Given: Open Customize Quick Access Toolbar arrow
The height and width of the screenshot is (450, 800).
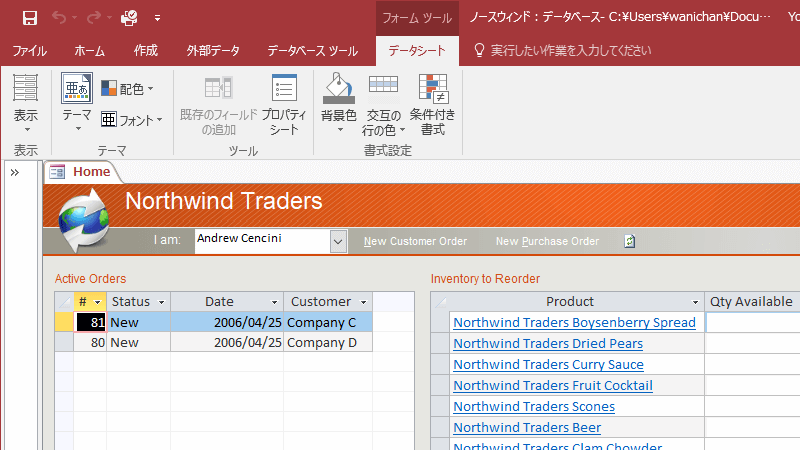Looking at the screenshot, I should tap(157, 18).
